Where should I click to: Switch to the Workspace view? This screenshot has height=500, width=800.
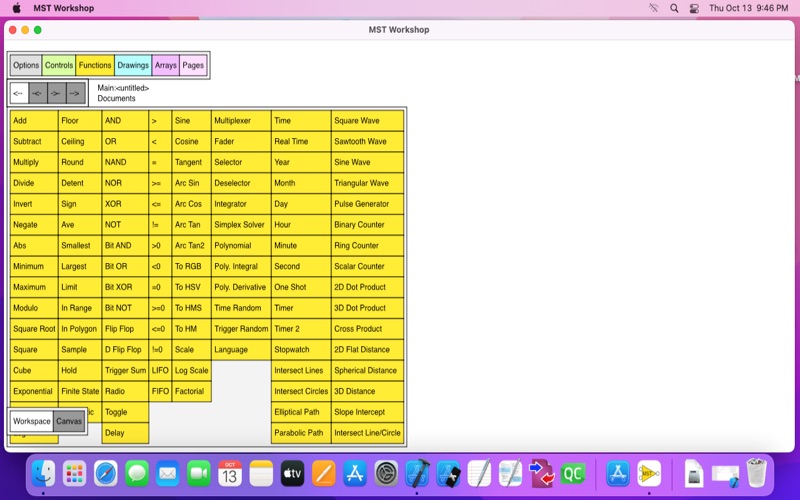(32, 421)
